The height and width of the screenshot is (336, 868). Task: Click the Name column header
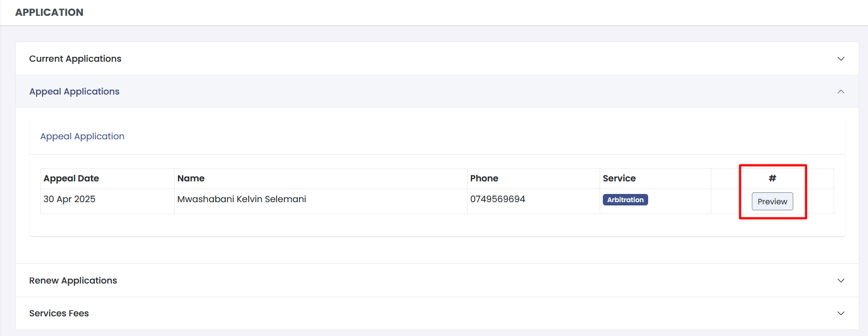coord(191,179)
